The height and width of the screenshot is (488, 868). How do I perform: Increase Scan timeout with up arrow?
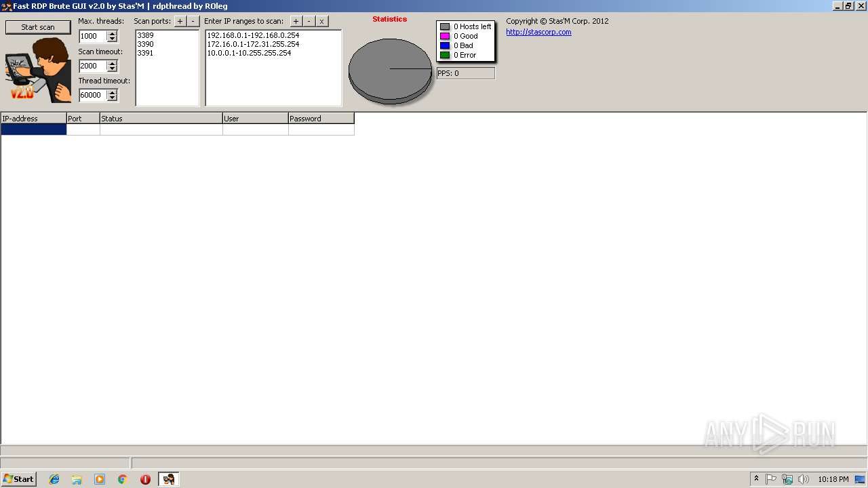[113, 63]
